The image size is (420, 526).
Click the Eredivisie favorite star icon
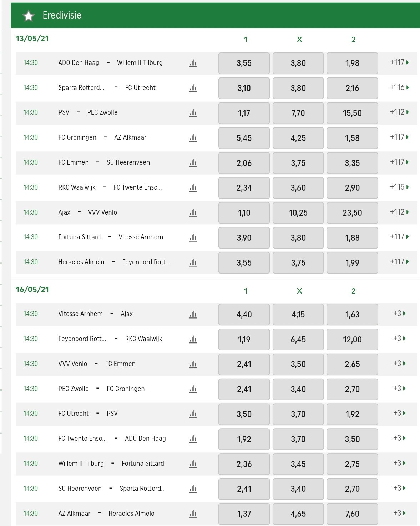[x=28, y=16]
